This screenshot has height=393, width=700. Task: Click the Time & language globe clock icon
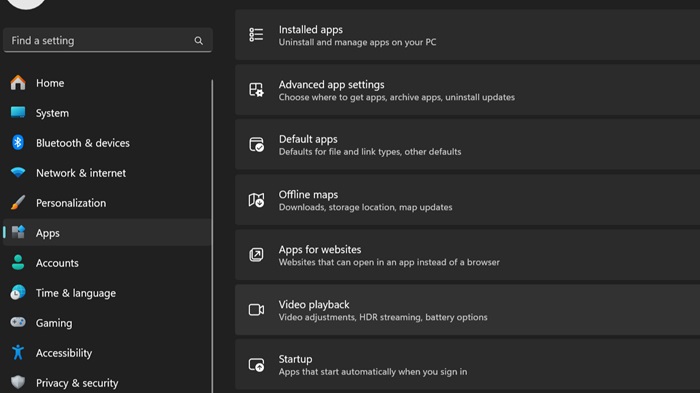[x=18, y=293]
